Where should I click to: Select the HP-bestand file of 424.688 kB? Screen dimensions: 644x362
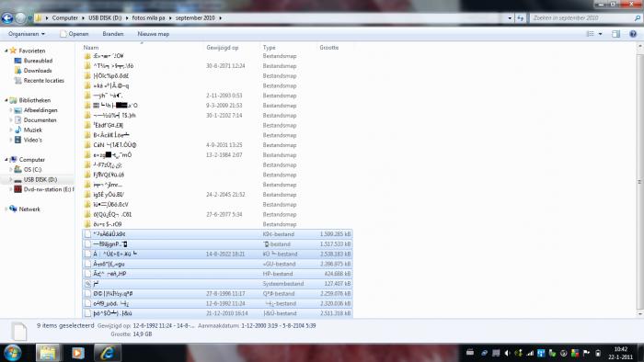(x=217, y=274)
